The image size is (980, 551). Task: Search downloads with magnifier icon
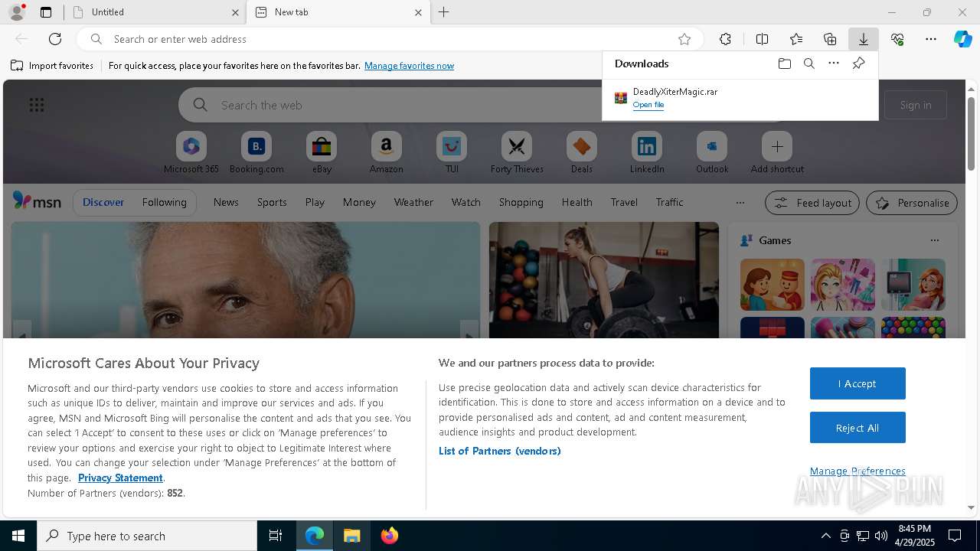point(808,64)
